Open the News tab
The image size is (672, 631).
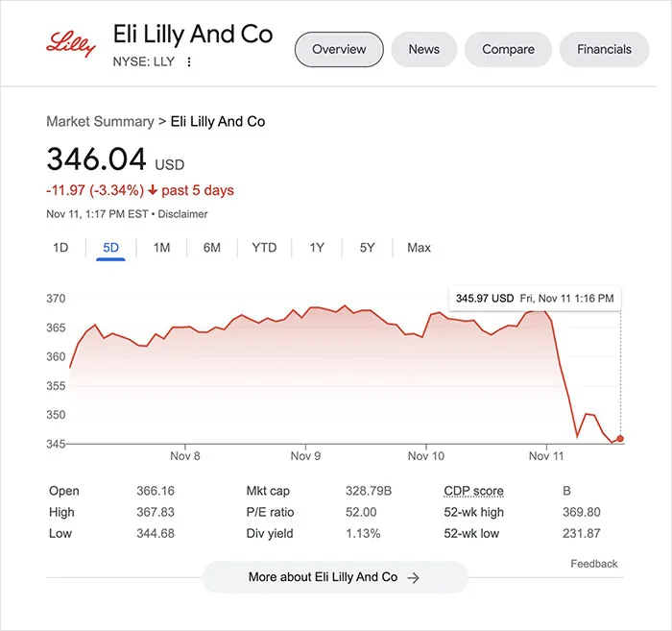(424, 49)
